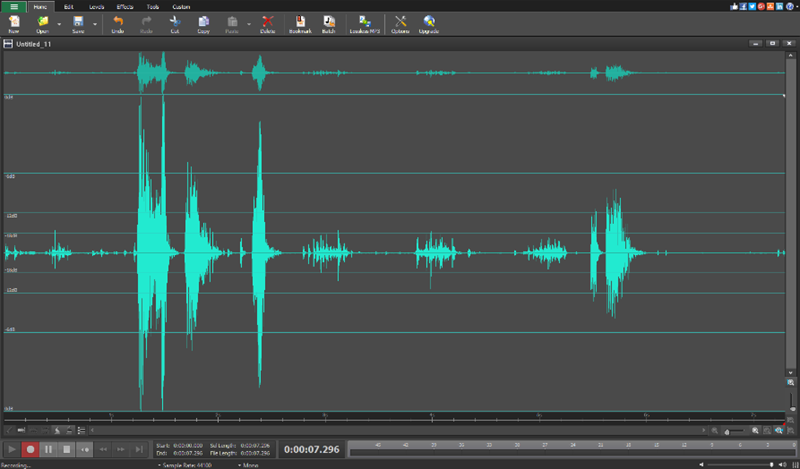
Task: Click the loud speaker volume icon
Action: pos(783,465)
